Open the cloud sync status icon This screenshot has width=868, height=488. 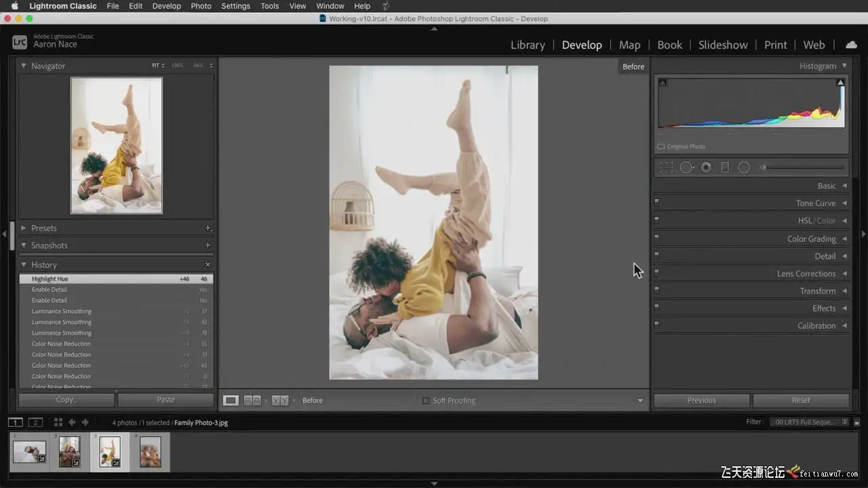(851, 45)
